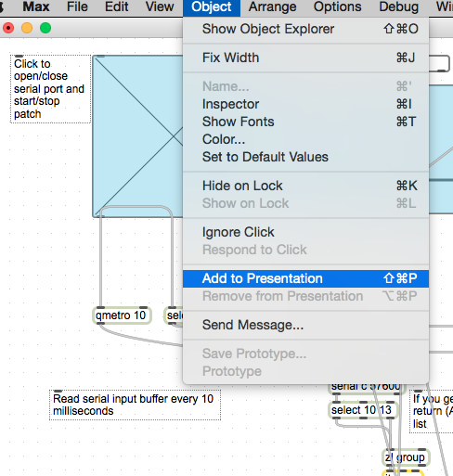Open the Arrange menu
The width and height of the screenshot is (453, 476).
tap(272, 6)
